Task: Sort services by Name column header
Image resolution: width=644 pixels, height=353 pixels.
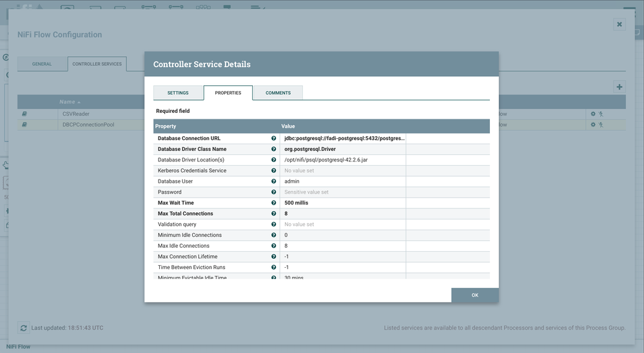Action: (70, 102)
